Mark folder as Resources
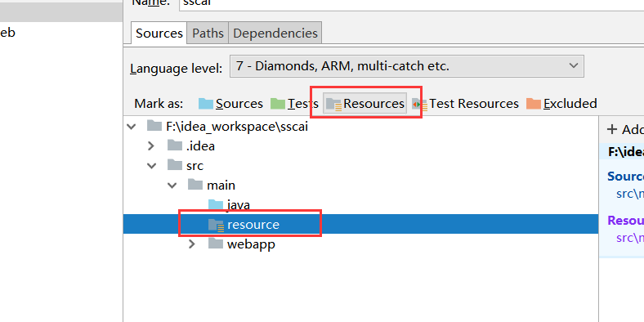Viewport: 644px width, 322px height. tap(365, 104)
